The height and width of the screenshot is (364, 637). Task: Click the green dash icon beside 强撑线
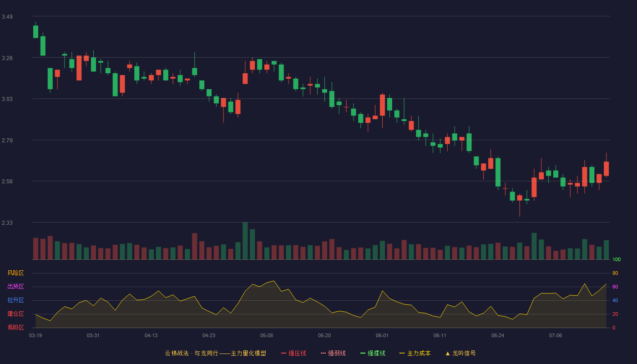[x=363, y=353]
